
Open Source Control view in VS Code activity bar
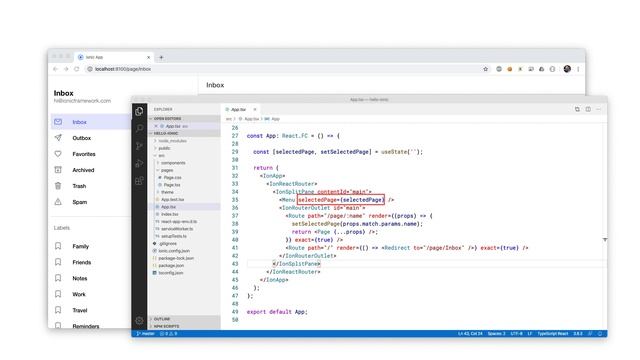pos(139,146)
